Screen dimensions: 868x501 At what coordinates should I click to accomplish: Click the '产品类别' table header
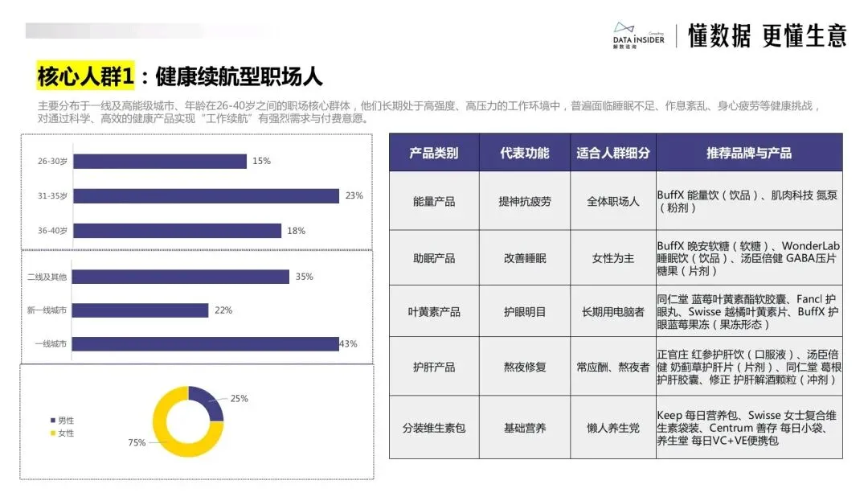pos(434,152)
